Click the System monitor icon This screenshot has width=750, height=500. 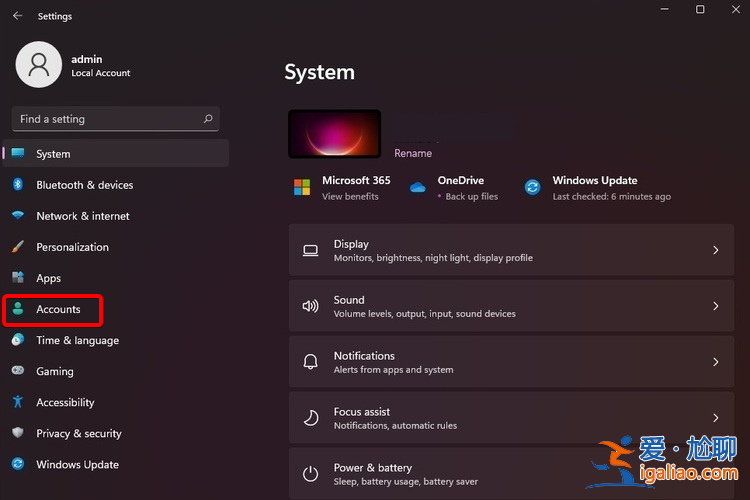(18, 153)
